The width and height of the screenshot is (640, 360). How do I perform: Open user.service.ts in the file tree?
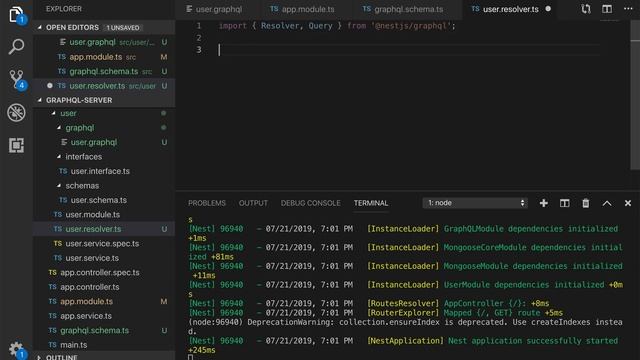point(104,258)
